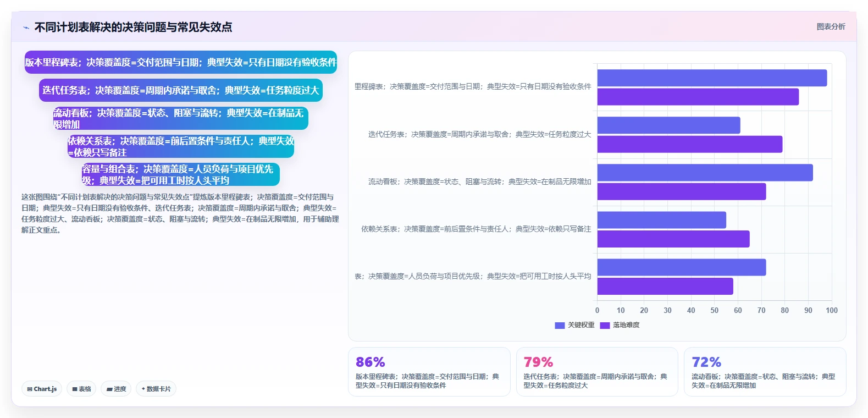The height and width of the screenshot is (418, 868).
Task: Click the 落地难度 bar for 人员负荷 row
Action: point(665,286)
